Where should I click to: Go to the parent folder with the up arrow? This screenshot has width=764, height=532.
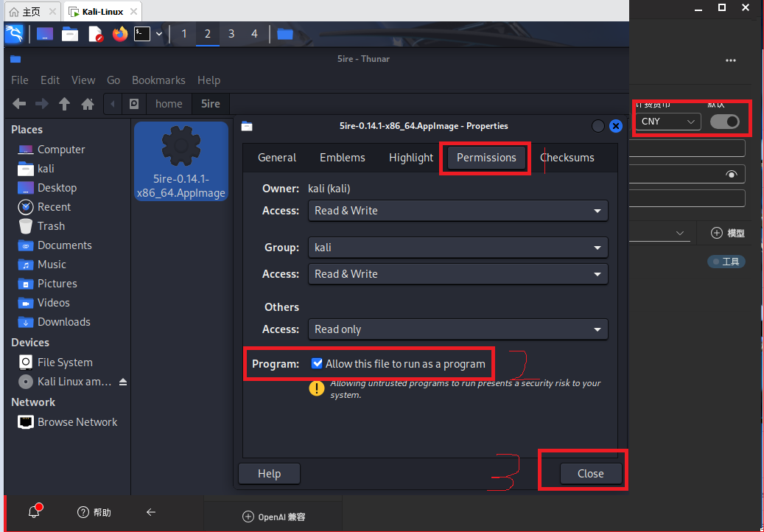pyautogui.click(x=65, y=104)
